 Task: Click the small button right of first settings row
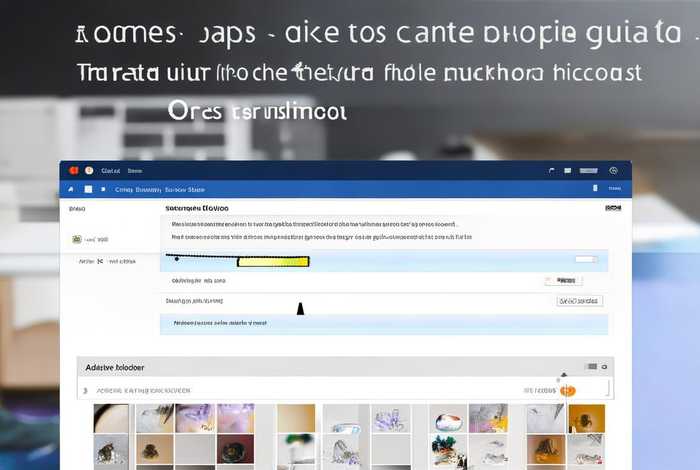point(562,282)
